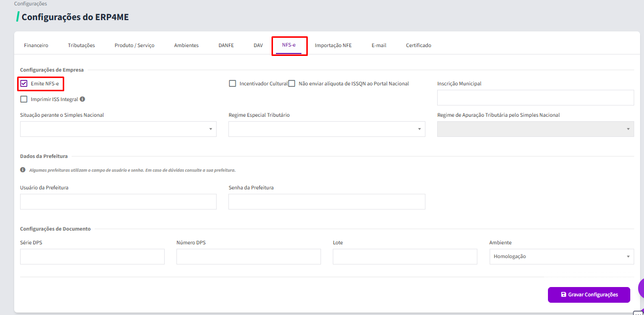Click into the Número DPS field
Viewport: 644px width, 315px height.
[248, 257]
